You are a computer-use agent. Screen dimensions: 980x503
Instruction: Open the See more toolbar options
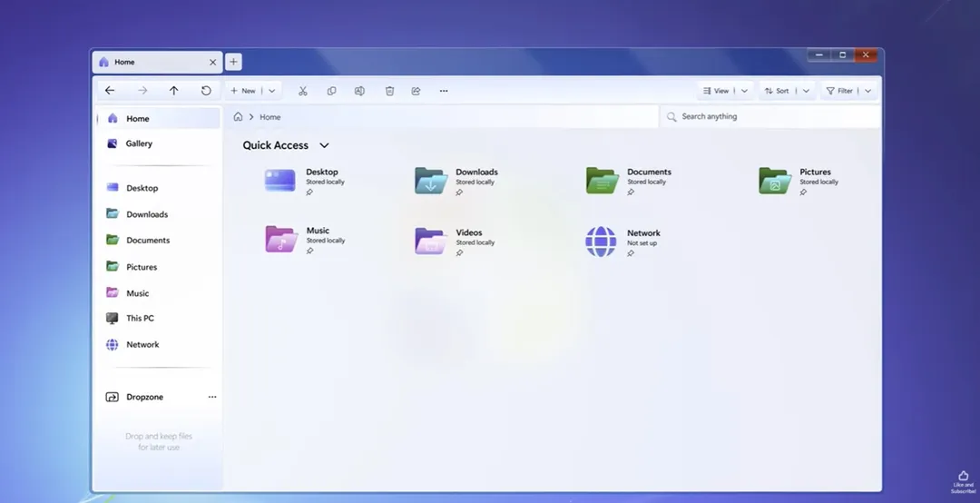point(444,91)
